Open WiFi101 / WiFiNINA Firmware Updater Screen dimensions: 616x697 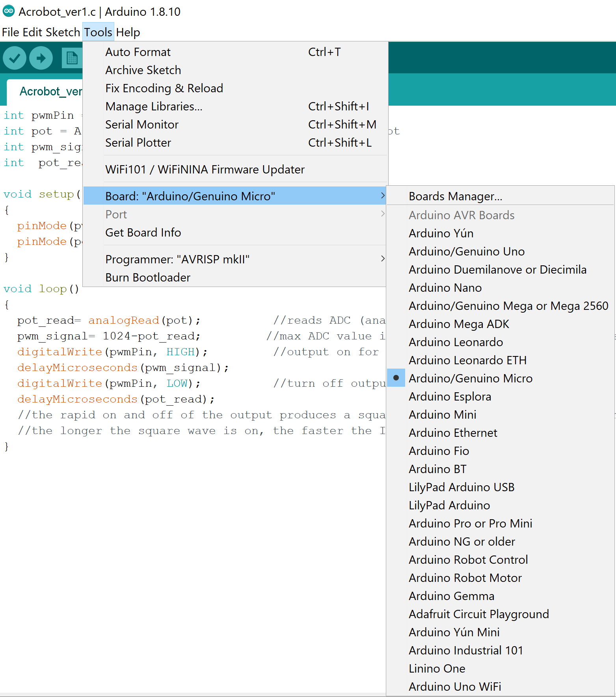235,169
